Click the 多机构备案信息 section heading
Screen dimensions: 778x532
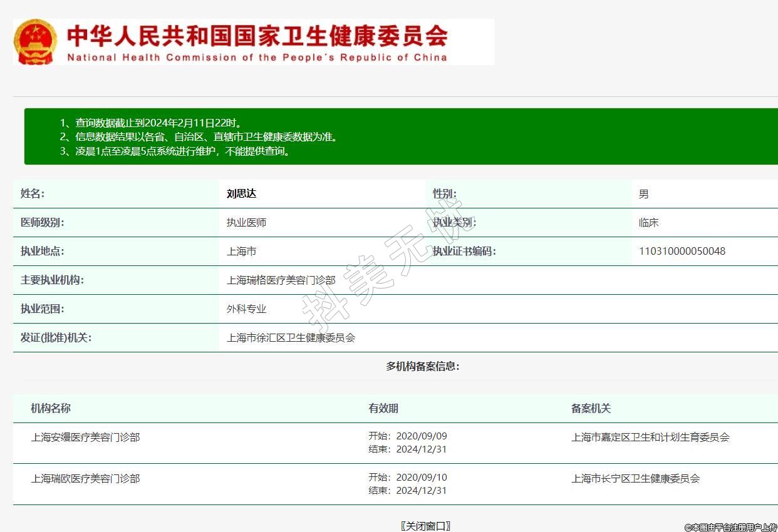423,366
